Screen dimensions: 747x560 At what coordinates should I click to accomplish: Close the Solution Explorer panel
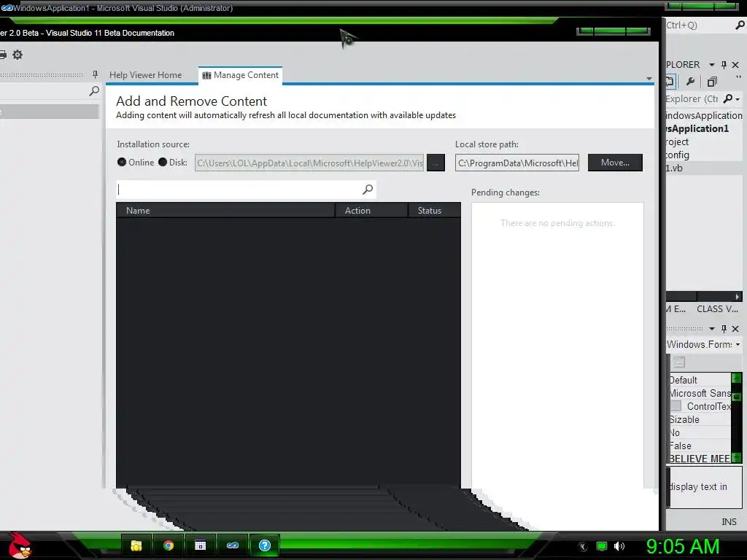(735, 65)
